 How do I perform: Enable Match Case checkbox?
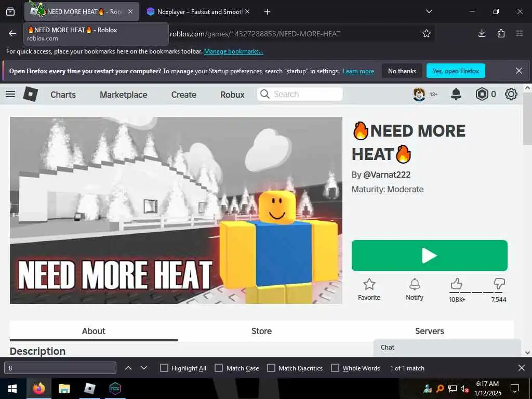(219, 368)
